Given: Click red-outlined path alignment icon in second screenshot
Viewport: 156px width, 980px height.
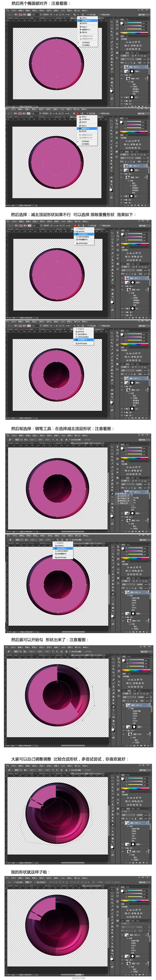Looking at the screenshot, I should [78, 113].
